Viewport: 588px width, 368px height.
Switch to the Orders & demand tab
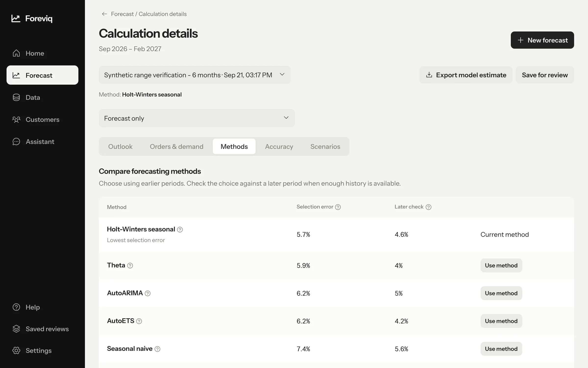[176, 146]
